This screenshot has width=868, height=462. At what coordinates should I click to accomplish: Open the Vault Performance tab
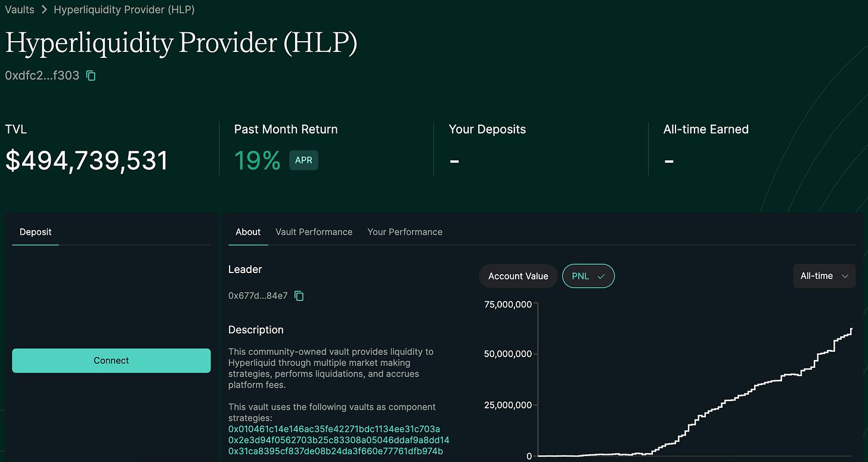pyautogui.click(x=314, y=232)
